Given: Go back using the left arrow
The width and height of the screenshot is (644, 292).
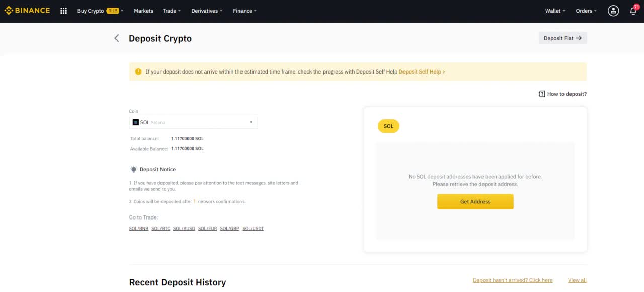Looking at the screenshot, I should pyautogui.click(x=117, y=38).
